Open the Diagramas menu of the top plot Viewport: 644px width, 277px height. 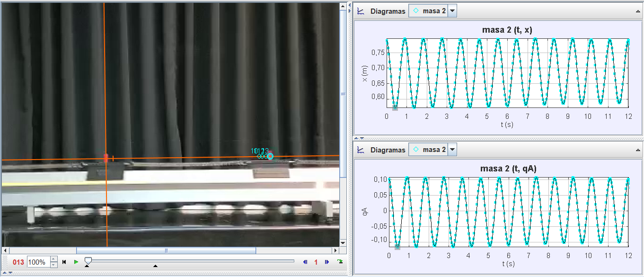[x=388, y=11]
